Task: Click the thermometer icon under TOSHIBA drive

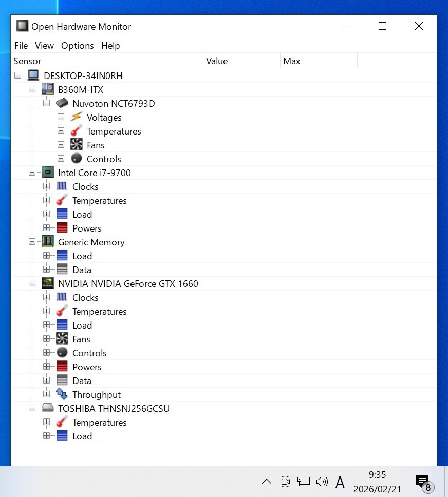Action: click(62, 422)
